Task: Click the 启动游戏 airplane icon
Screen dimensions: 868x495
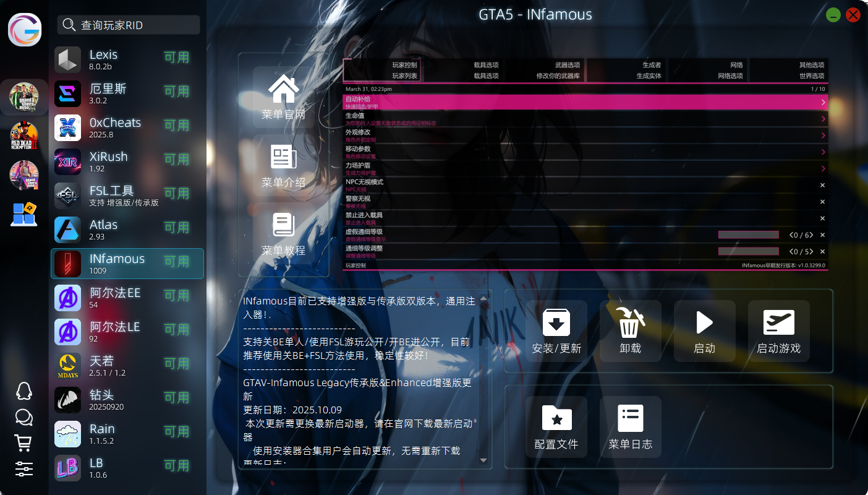Action: click(x=778, y=323)
